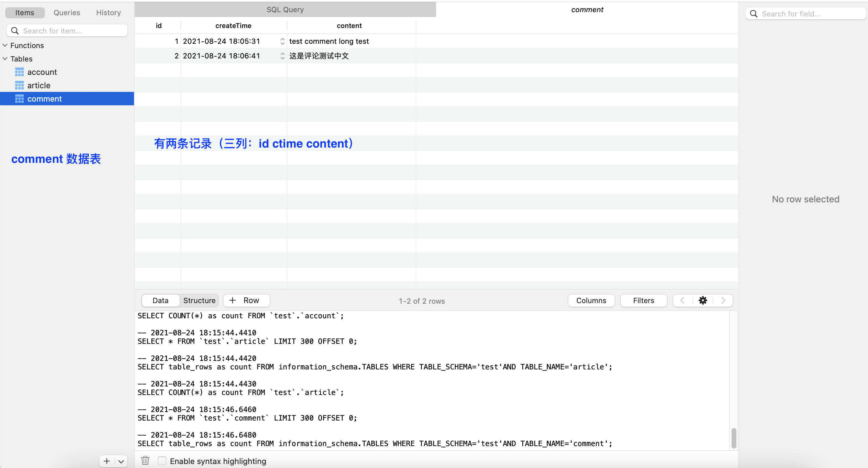The image size is (868, 468).
Task: Collapse the Tables tree section
Action: (5, 59)
